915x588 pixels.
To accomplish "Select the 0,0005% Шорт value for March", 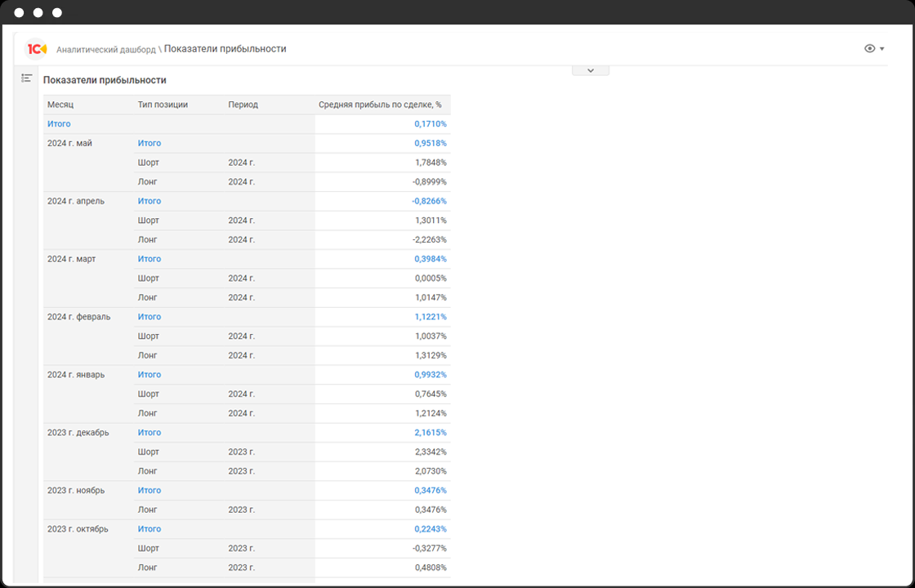I will 431,278.
